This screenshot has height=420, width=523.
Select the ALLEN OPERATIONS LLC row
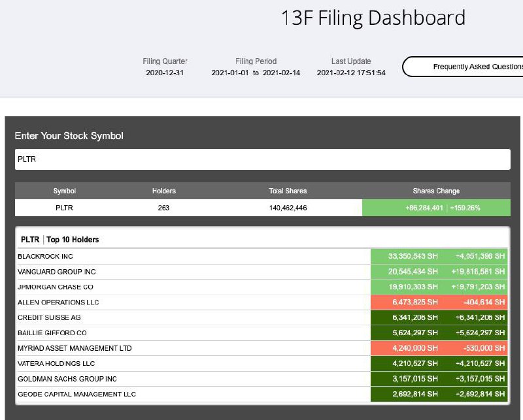[263, 302]
